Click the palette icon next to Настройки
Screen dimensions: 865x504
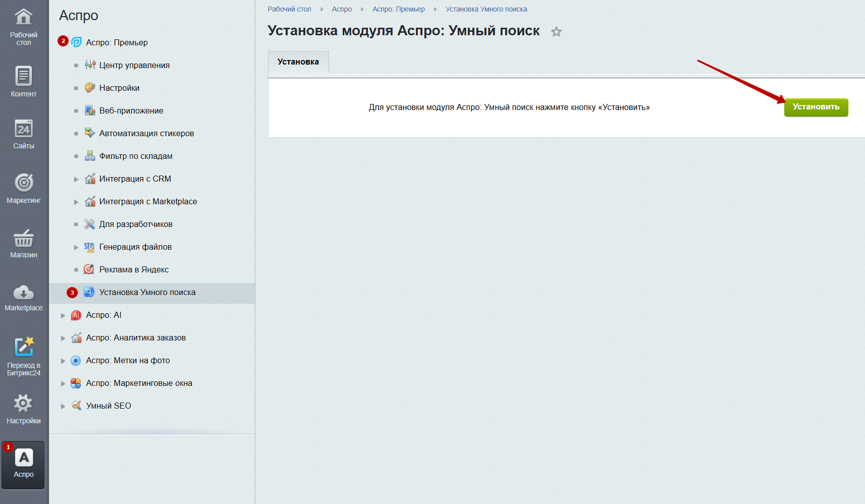pos(90,88)
